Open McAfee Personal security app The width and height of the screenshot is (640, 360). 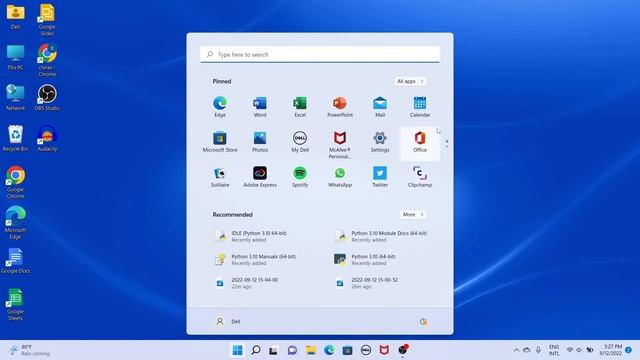(340, 144)
